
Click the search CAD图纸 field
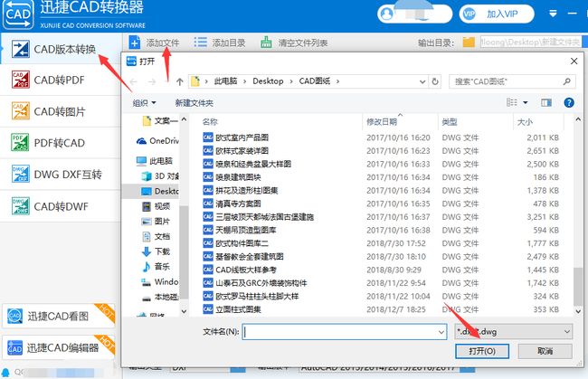511,81
